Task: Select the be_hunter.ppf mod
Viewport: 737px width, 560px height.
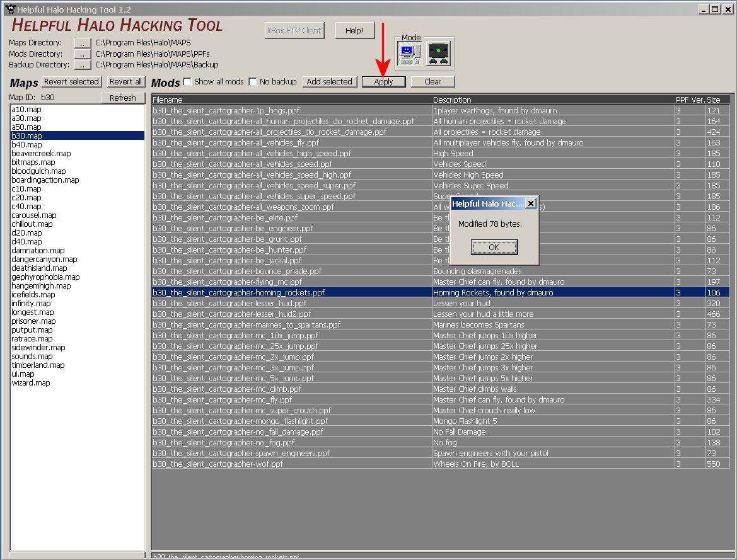Action: pyautogui.click(x=441, y=249)
